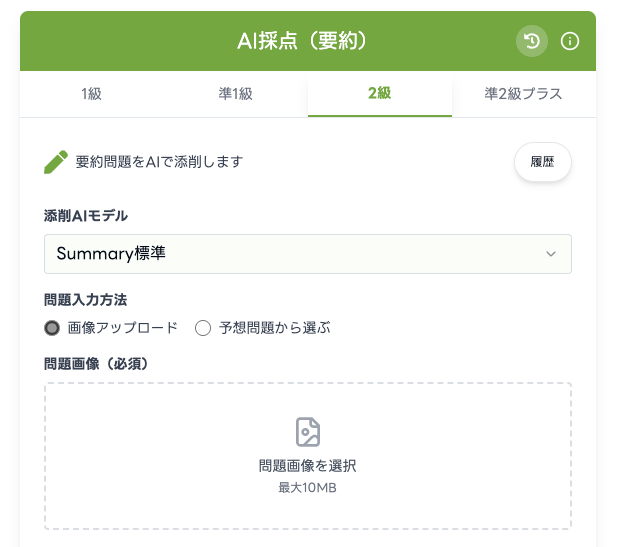The width and height of the screenshot is (619, 547).
Task: Click the Summary標準 selected value text
Action: point(111,254)
